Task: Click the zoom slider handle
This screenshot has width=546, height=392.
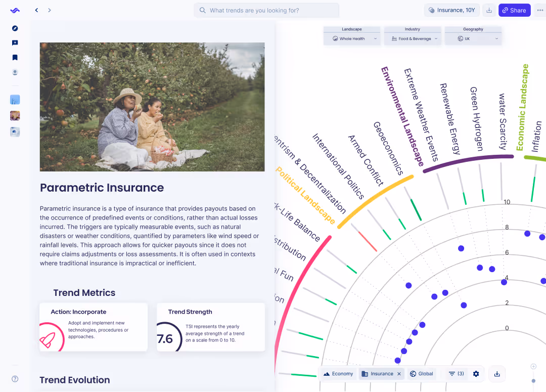Action: (x=533, y=381)
